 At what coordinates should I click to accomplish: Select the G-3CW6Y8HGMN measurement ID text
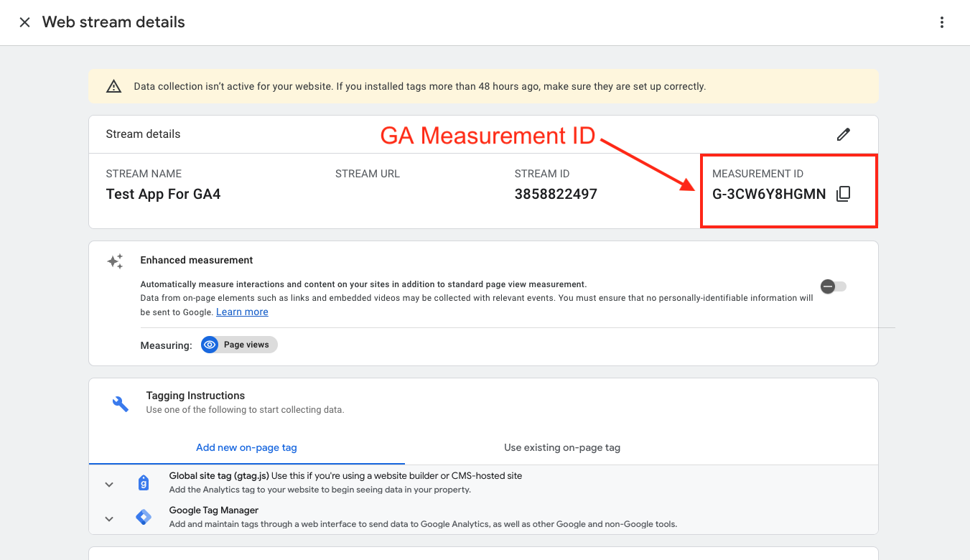(x=769, y=194)
